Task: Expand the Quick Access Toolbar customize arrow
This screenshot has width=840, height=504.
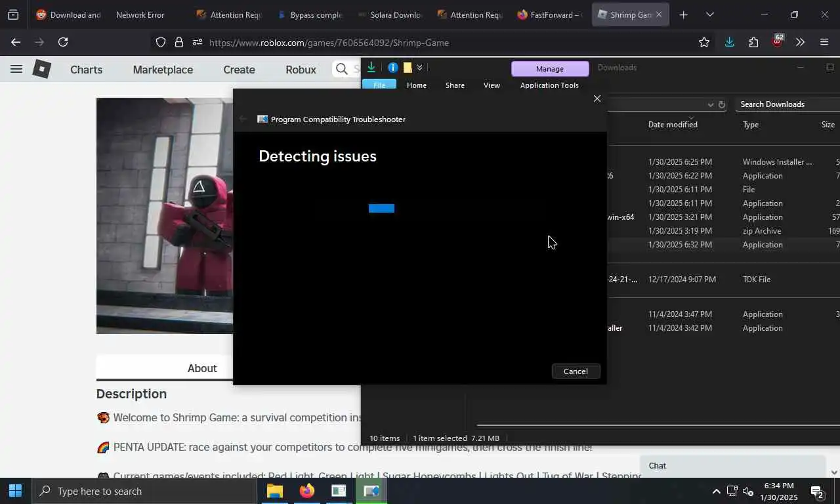Action: (419, 67)
